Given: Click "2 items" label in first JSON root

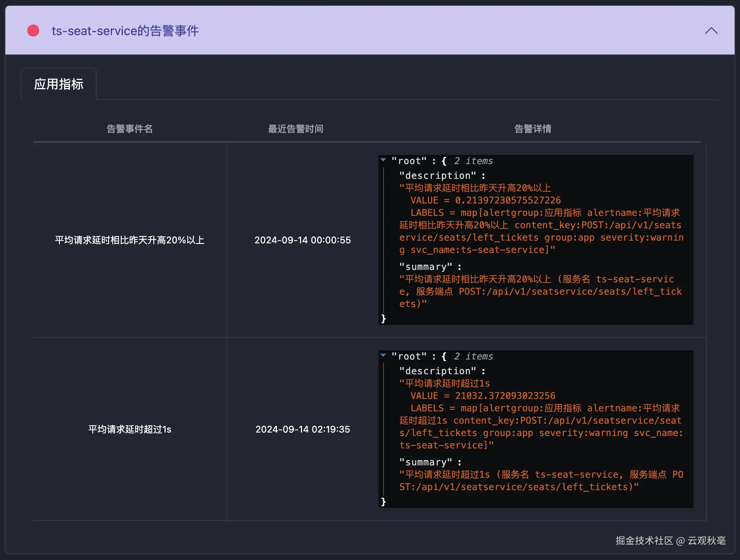Looking at the screenshot, I should tap(474, 161).
